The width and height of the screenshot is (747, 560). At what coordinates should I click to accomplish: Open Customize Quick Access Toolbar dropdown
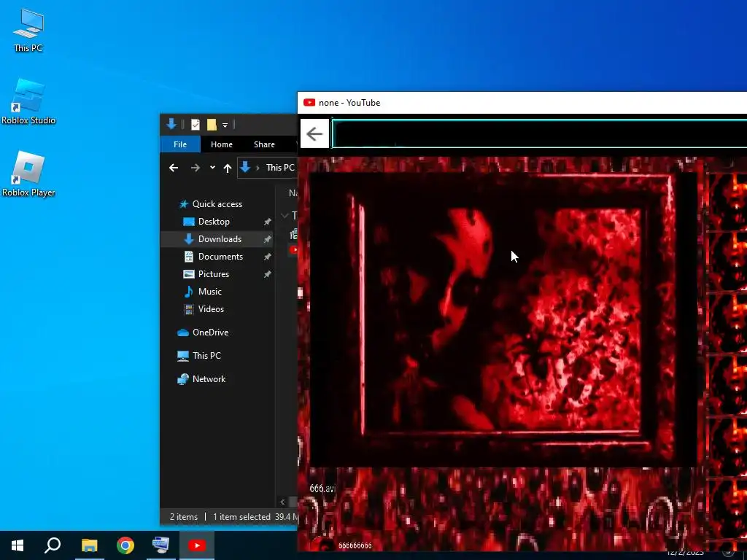(225, 125)
